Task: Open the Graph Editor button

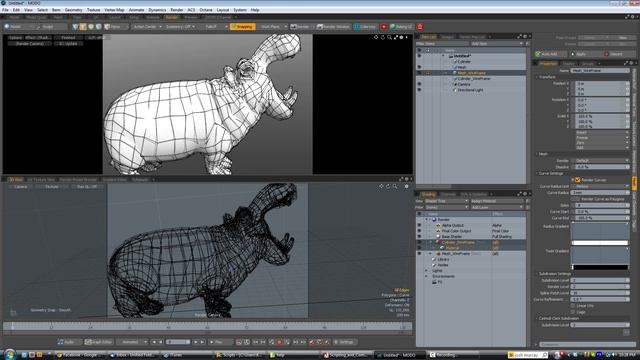Action: 99,342
